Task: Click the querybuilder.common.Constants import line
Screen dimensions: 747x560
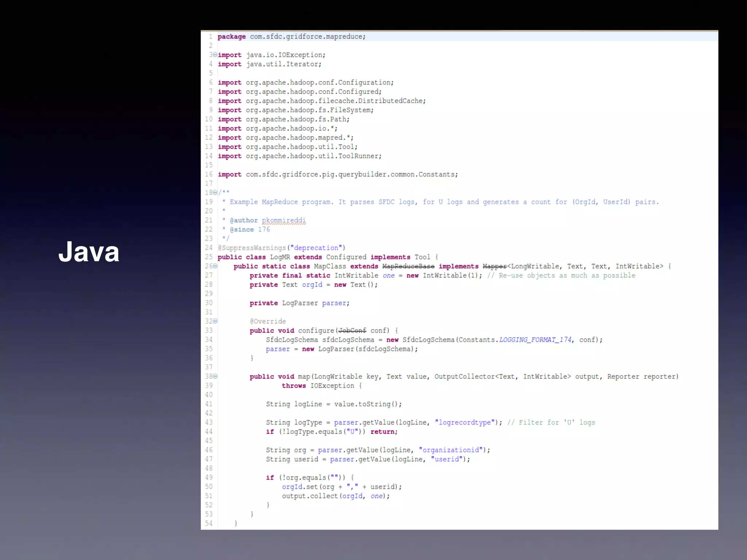Action: click(338, 174)
